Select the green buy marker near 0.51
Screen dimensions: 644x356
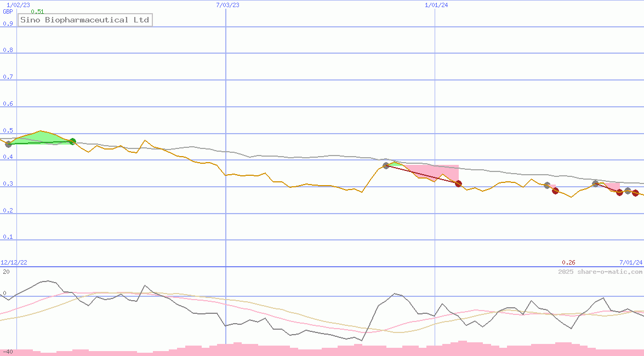coord(8,145)
